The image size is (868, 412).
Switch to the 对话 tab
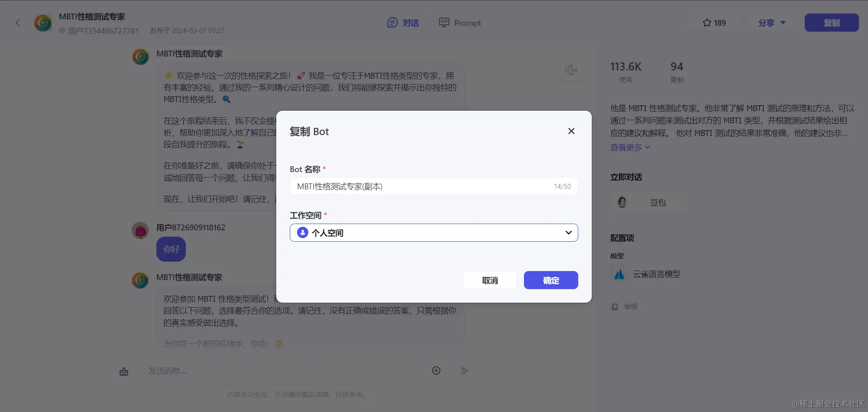[402, 23]
